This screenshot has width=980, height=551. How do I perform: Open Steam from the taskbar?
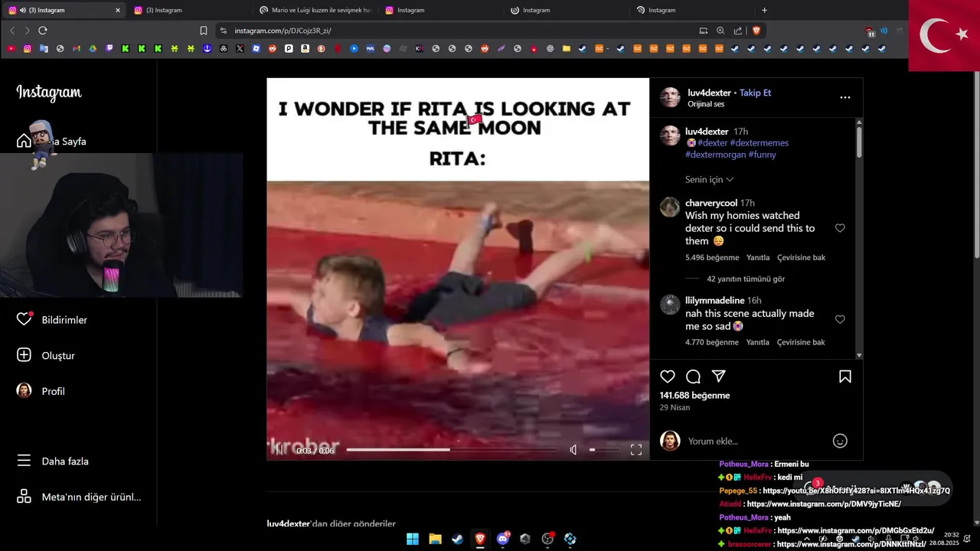tap(457, 539)
